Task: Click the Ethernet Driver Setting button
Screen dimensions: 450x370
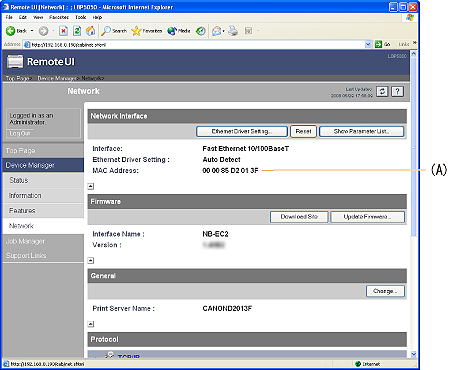Action: click(242, 131)
